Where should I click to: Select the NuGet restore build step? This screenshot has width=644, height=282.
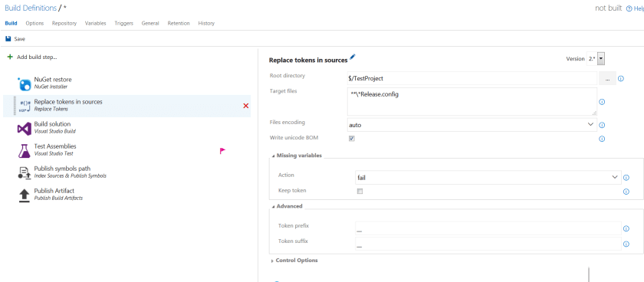pos(127,84)
